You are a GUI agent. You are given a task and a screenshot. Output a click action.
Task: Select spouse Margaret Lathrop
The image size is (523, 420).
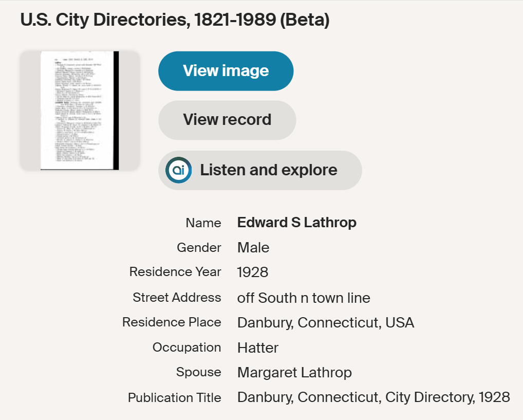pos(294,372)
